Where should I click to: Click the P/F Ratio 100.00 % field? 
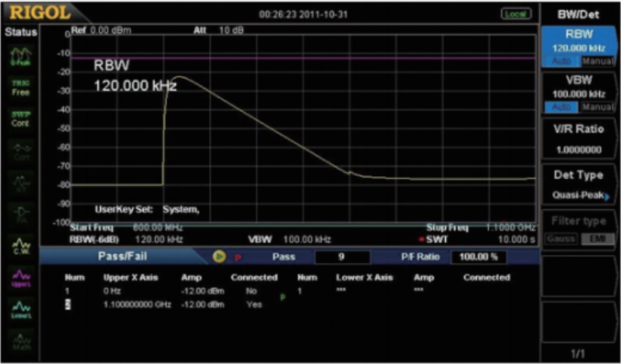pos(478,257)
